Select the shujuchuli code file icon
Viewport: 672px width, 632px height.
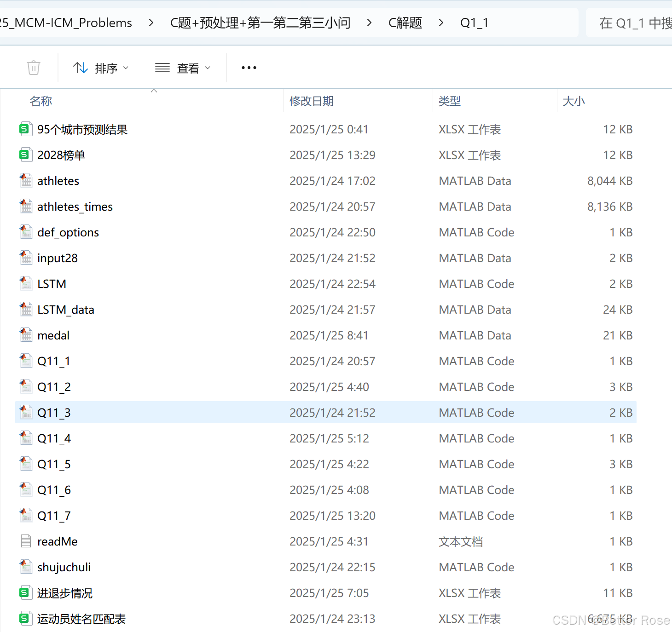[x=26, y=567]
